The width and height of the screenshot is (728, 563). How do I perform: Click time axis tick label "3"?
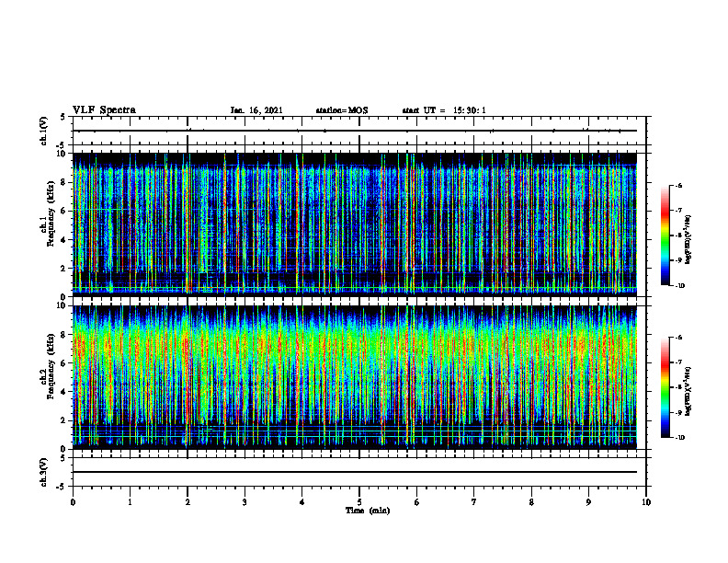(x=245, y=502)
